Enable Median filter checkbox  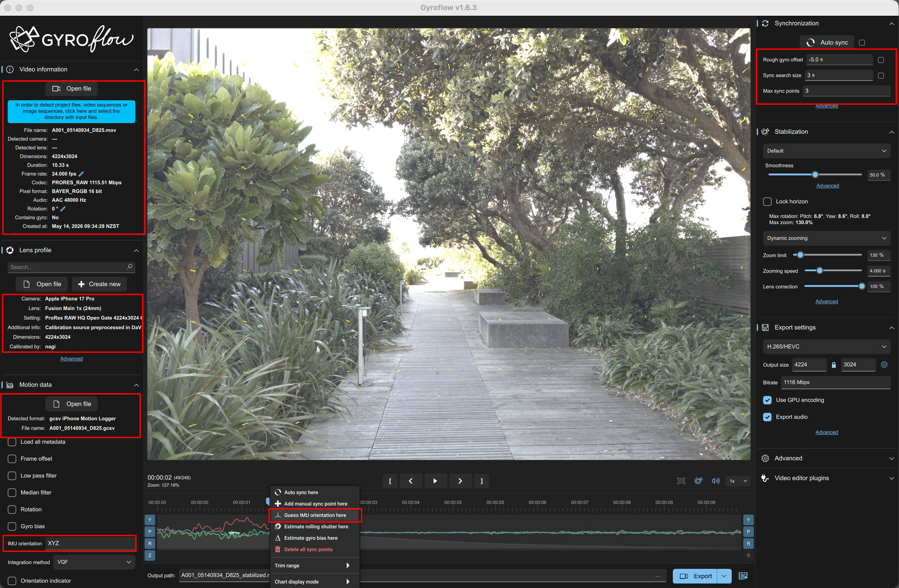[x=12, y=493]
